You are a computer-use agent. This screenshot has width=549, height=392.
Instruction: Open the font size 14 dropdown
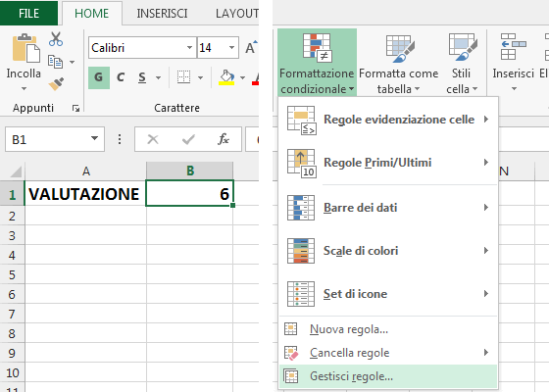(231, 48)
